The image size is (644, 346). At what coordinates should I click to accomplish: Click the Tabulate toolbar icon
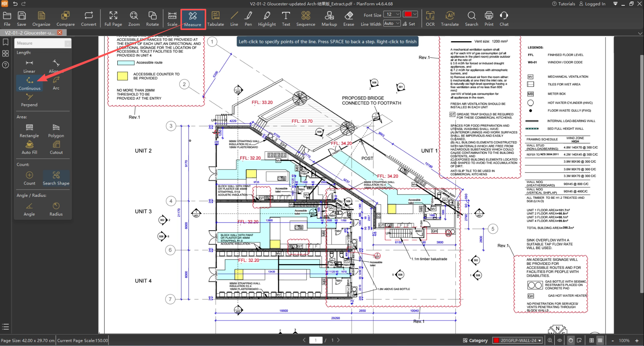tap(215, 18)
